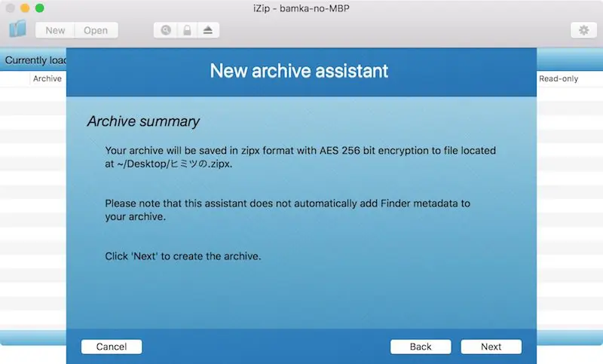Screen dimensions: 603x364
Task: Click the New archive toolbar button
Action: pyautogui.click(x=55, y=30)
